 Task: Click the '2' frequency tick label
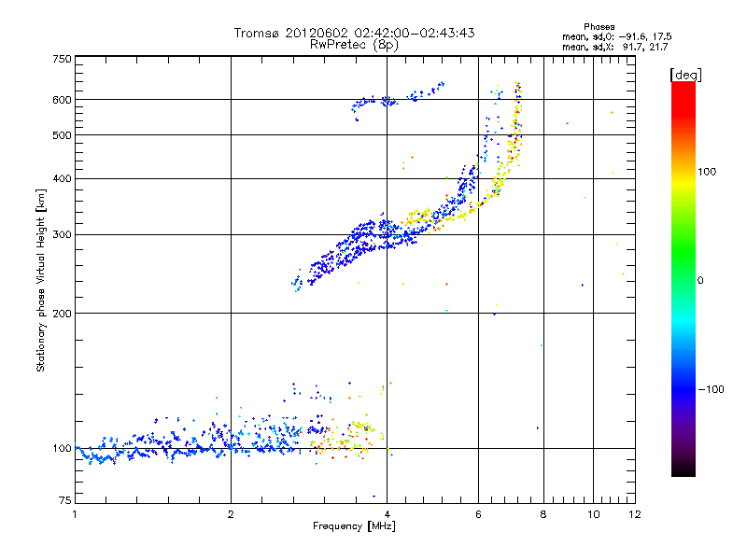[x=231, y=514]
